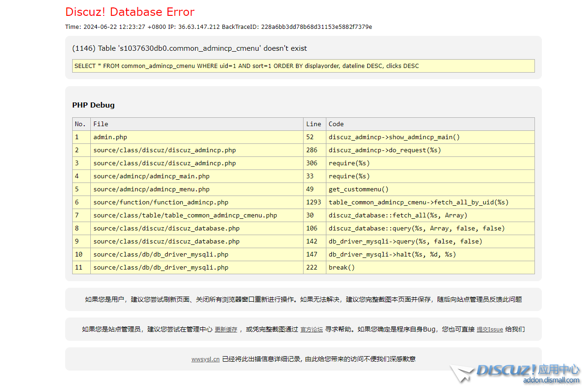This screenshot has width=588, height=392.
Task: Click the addon.dismall.com watermark text
Action: click(x=551, y=380)
